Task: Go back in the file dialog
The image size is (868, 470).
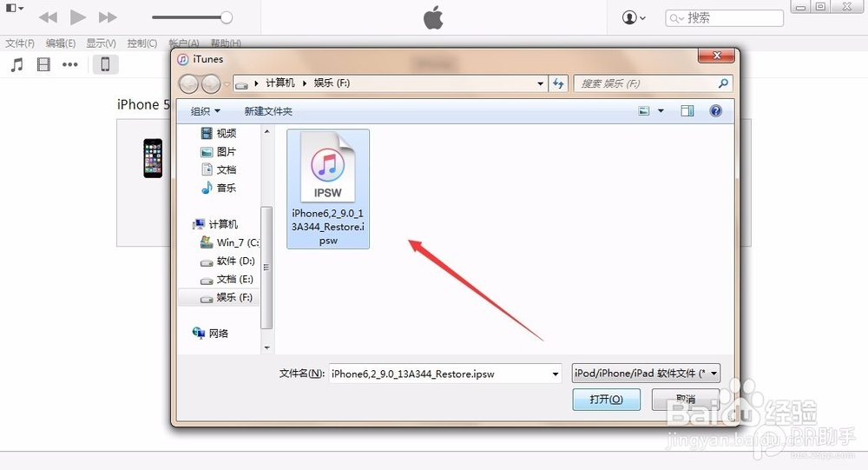Action: click(x=188, y=83)
